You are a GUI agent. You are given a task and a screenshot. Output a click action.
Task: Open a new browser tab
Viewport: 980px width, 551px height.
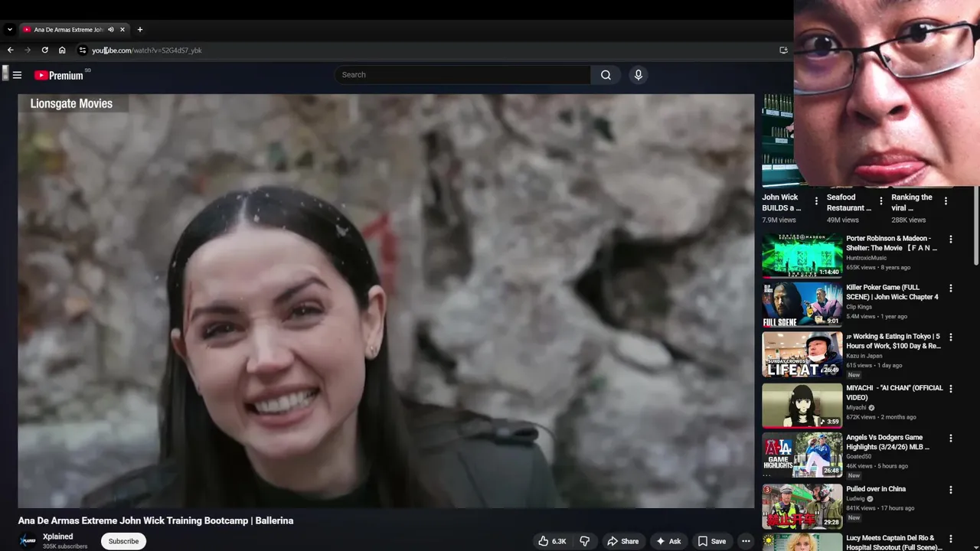pos(139,29)
